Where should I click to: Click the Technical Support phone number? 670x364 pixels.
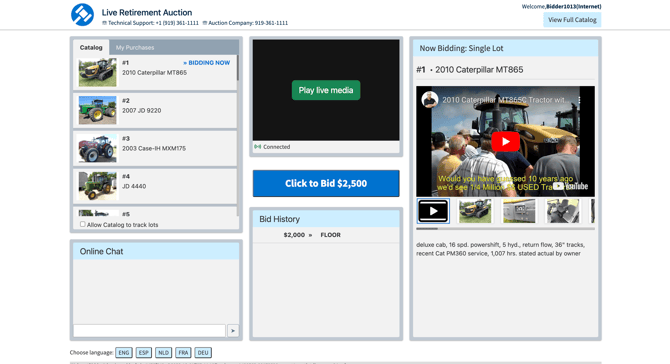pyautogui.click(x=177, y=23)
